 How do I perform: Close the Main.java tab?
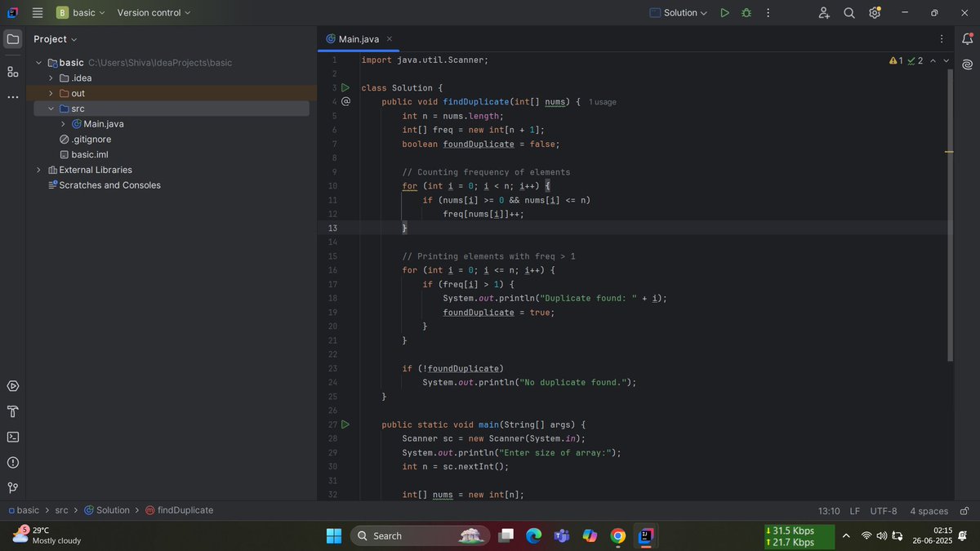pos(390,39)
